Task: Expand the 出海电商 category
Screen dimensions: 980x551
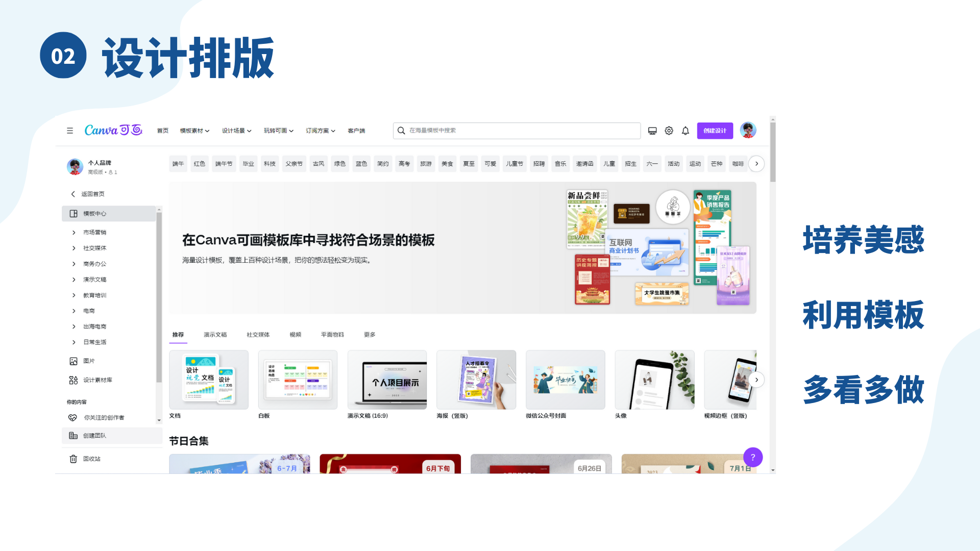Action: 73,327
